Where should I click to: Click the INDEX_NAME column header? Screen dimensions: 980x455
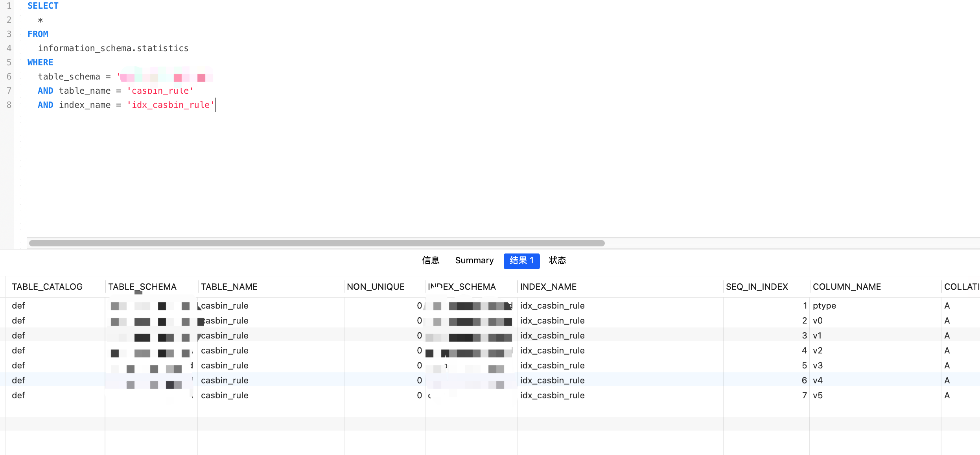coord(548,287)
